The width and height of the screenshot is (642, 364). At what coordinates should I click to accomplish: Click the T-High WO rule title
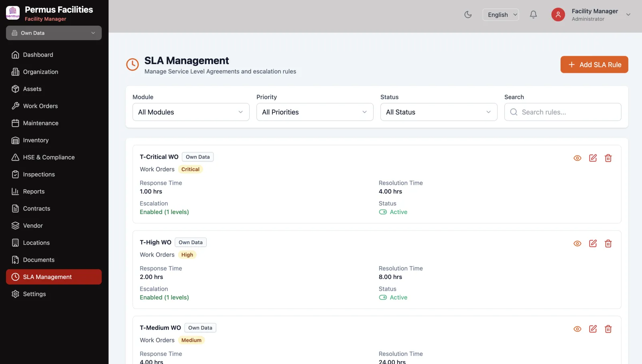(x=155, y=242)
